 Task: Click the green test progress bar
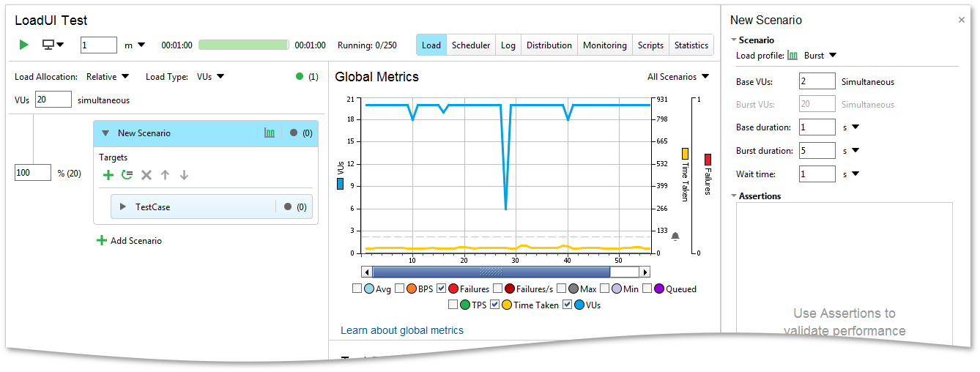(x=244, y=45)
